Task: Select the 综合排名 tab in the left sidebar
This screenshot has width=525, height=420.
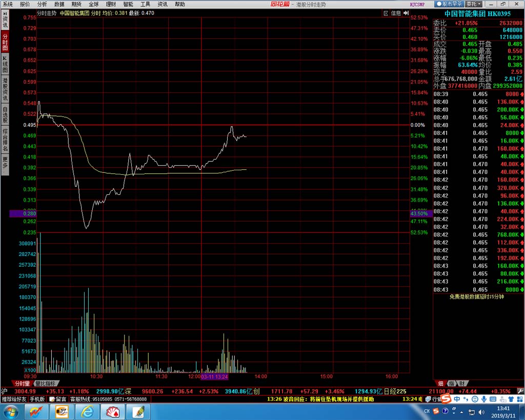Action: pos(5,139)
